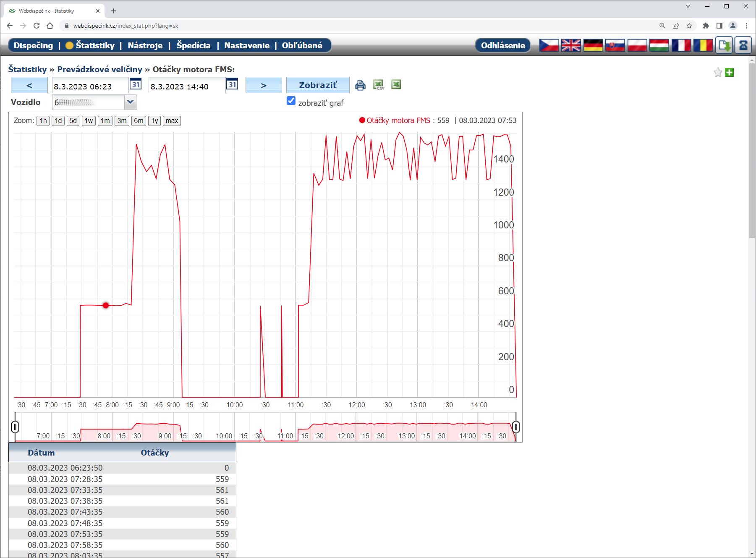Viewport: 756px width, 558px height.
Task: Click the start date input field
Action: click(x=90, y=86)
